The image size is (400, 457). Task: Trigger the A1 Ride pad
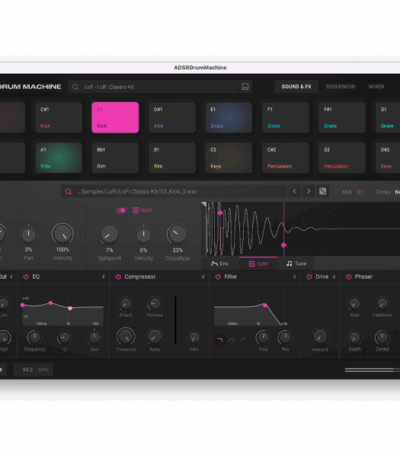click(59, 158)
